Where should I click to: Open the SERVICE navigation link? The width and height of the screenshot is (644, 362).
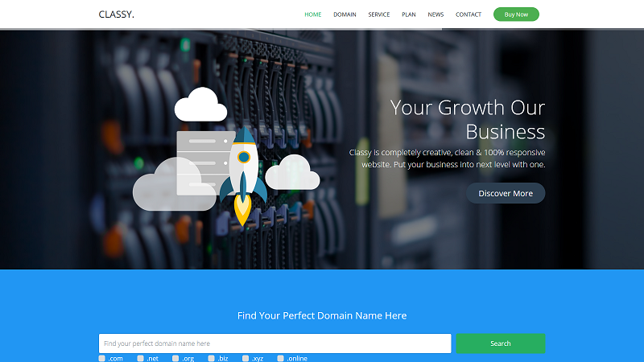[x=378, y=14]
